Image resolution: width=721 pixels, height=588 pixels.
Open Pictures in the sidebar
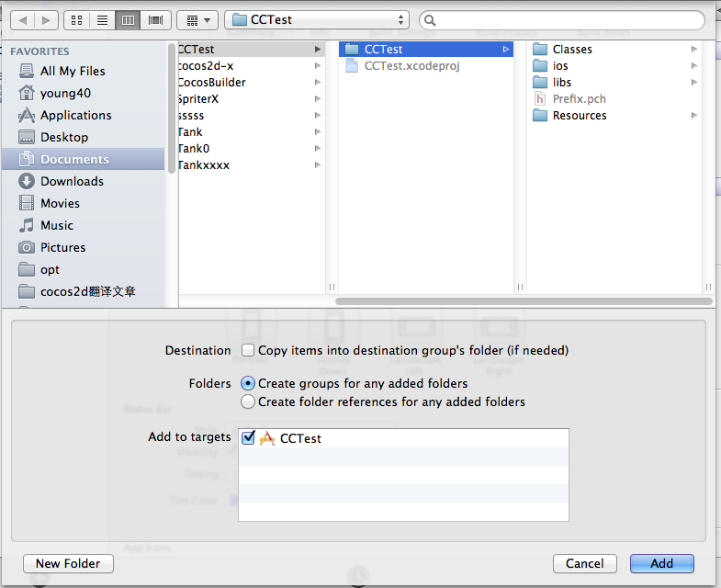83,247
